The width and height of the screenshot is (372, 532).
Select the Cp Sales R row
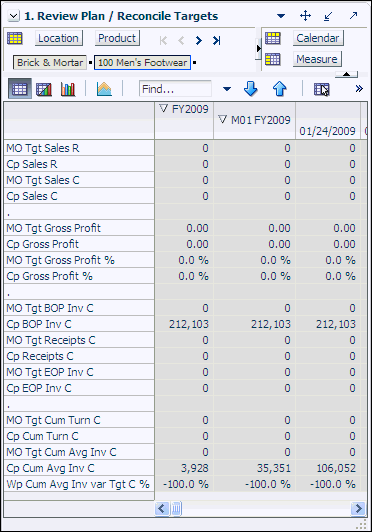[x=79, y=164]
